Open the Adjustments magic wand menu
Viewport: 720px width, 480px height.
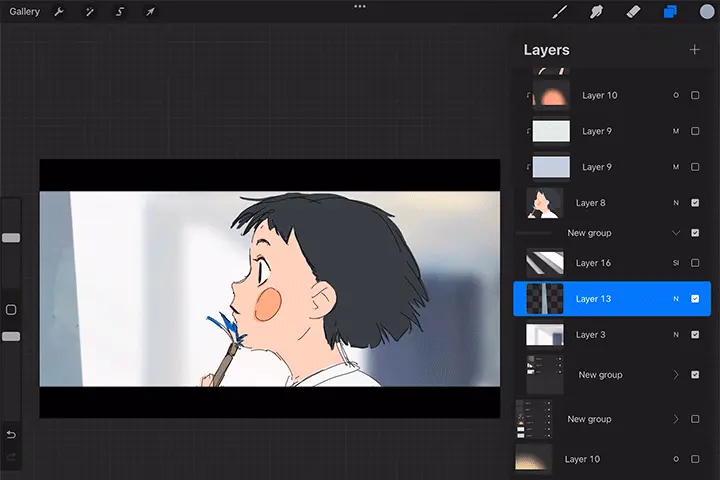(90, 11)
